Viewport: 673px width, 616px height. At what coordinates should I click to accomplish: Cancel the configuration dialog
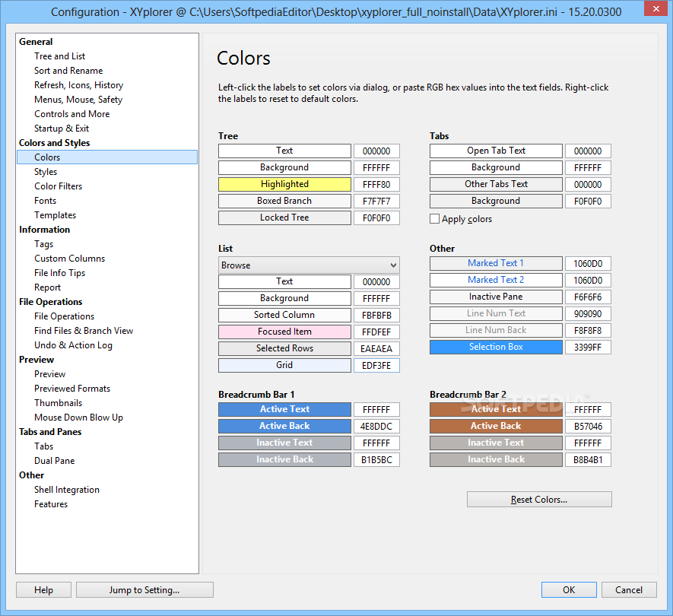point(629,590)
